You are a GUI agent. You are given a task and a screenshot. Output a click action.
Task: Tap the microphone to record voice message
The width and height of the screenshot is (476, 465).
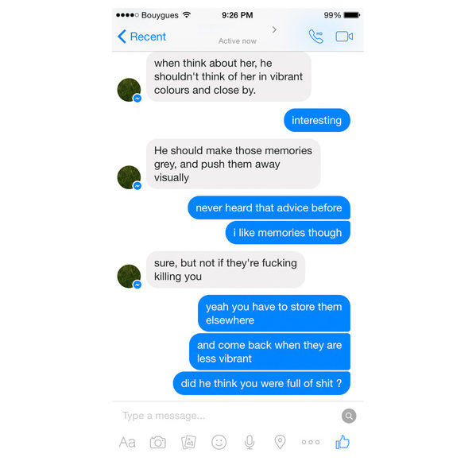[x=250, y=442]
